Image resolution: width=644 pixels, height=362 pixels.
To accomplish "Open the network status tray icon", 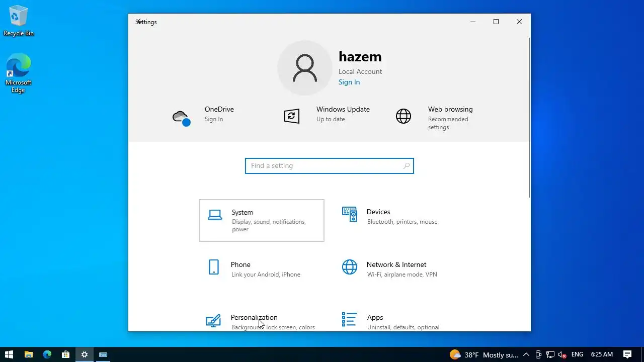I will coord(550,354).
